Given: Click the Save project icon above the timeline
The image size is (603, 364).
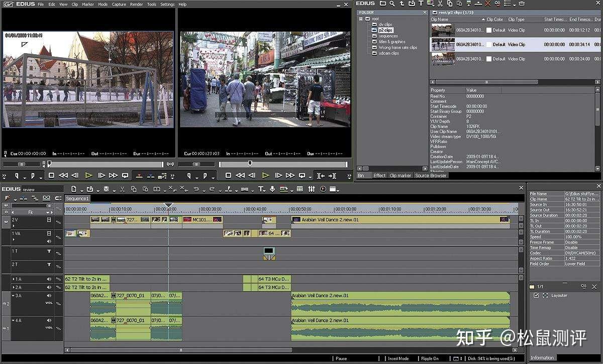Looking at the screenshot, I should (106, 188).
